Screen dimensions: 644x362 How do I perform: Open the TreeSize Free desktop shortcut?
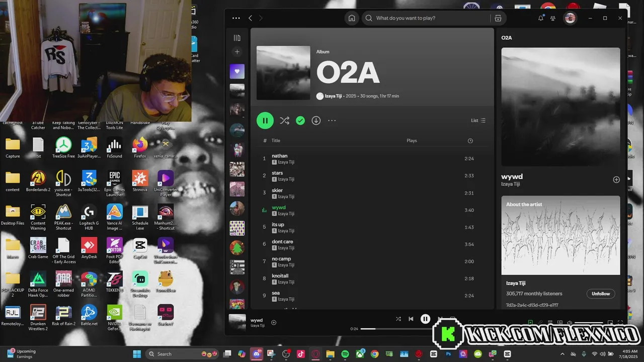[x=63, y=148]
